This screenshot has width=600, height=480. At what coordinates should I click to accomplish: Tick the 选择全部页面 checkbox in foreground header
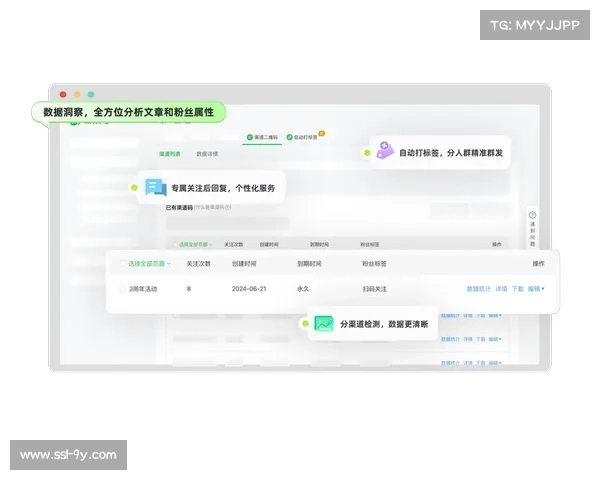click(x=123, y=264)
